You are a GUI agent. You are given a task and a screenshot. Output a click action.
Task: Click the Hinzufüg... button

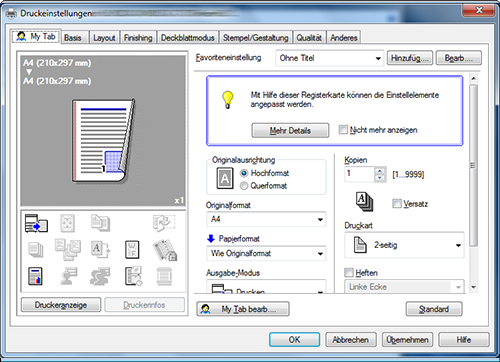[410, 58]
